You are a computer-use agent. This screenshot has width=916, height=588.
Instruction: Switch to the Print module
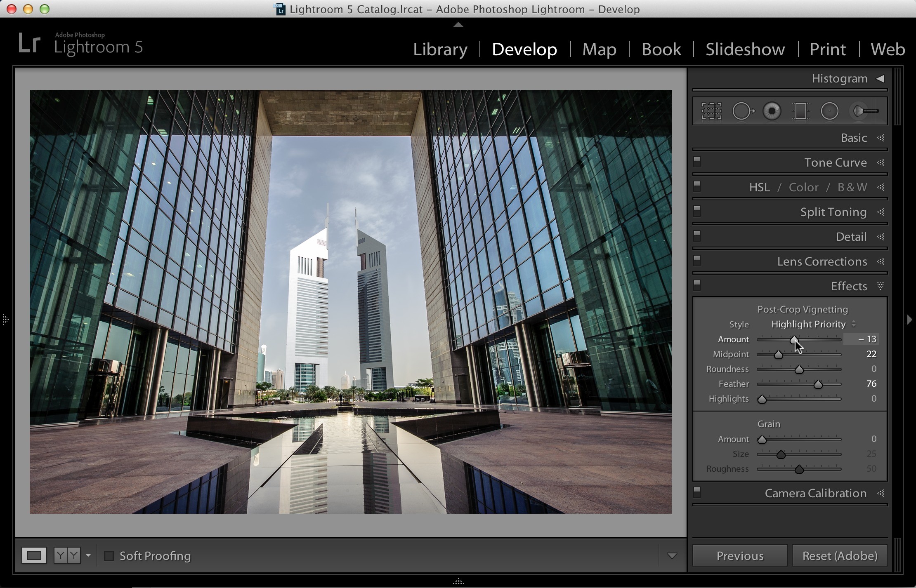827,49
